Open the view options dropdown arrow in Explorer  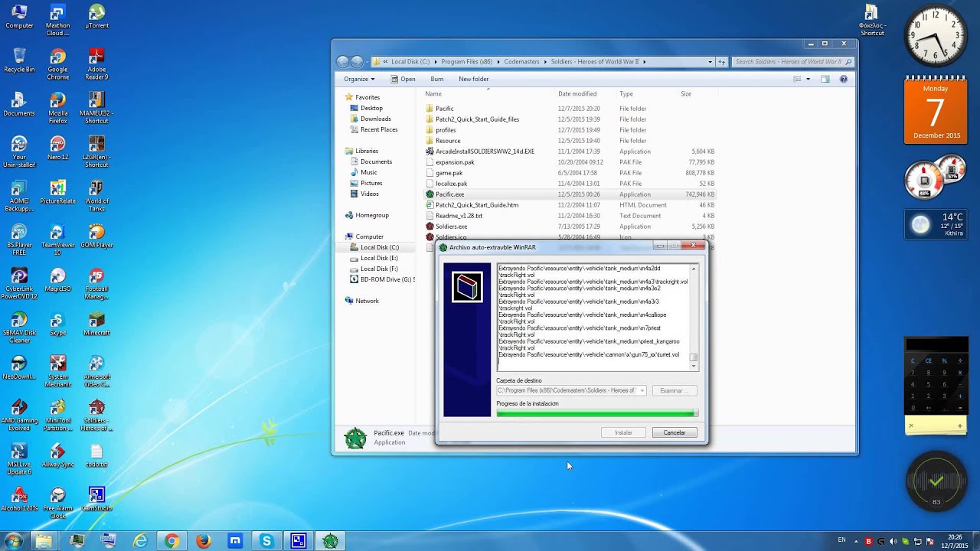click(808, 79)
